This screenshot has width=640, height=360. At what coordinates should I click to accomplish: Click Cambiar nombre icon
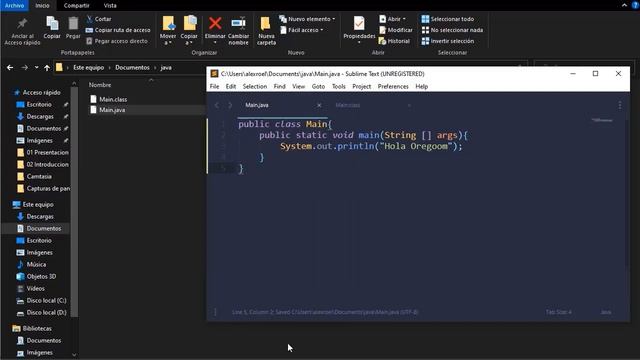click(238, 23)
